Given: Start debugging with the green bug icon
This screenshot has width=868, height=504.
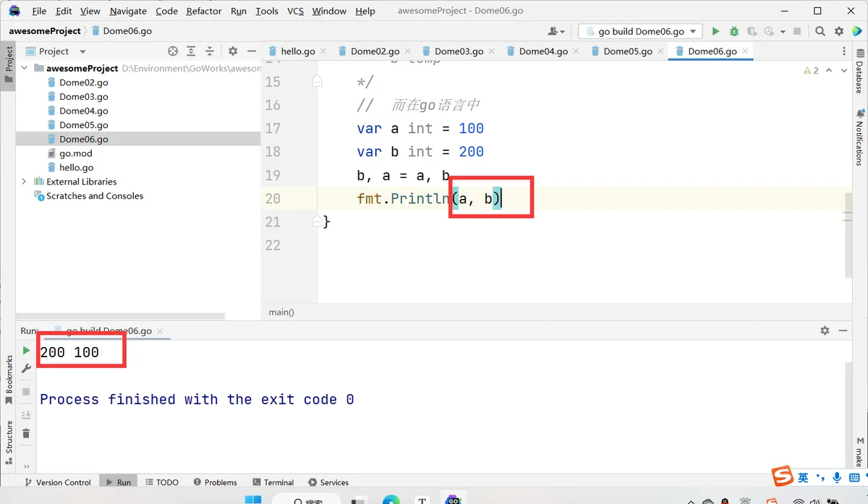Looking at the screenshot, I should tap(734, 31).
